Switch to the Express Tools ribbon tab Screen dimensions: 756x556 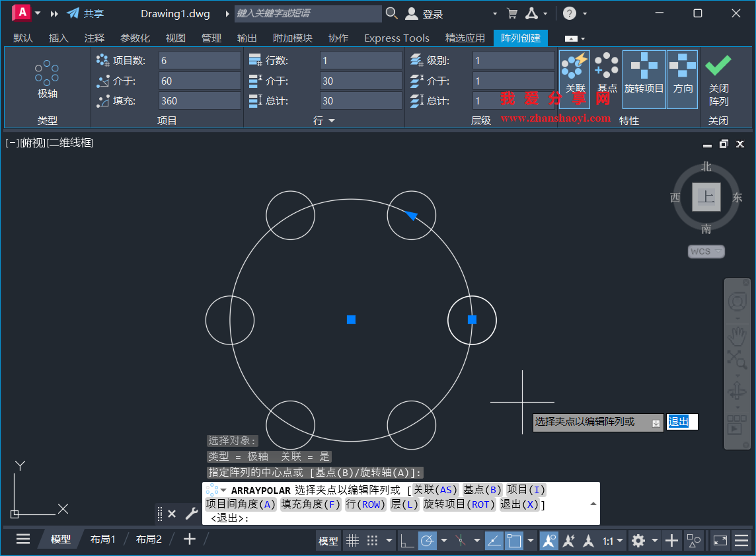click(396, 38)
